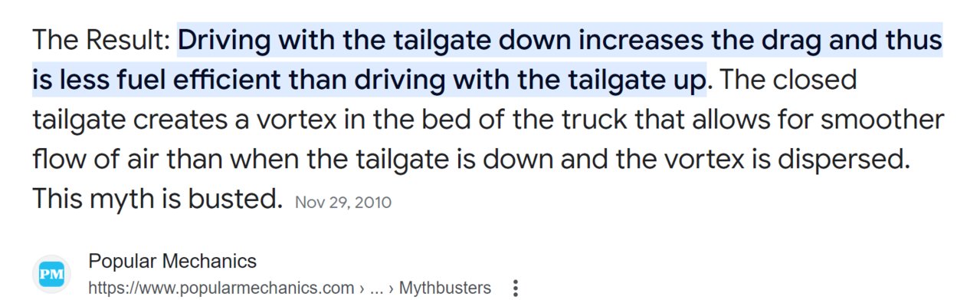This screenshot has height=300, width=980.
Task: Click the popularmechanics.com URL text
Action: (x=221, y=288)
